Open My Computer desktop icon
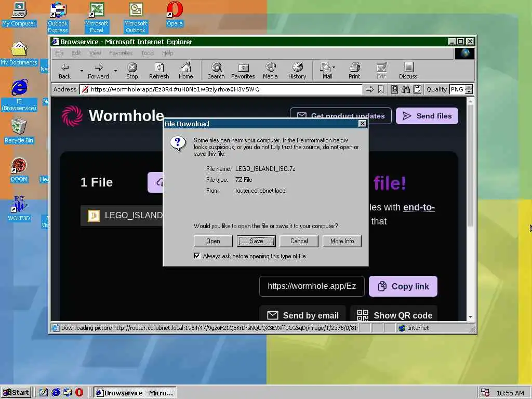This screenshot has height=399, width=532. tap(19, 14)
